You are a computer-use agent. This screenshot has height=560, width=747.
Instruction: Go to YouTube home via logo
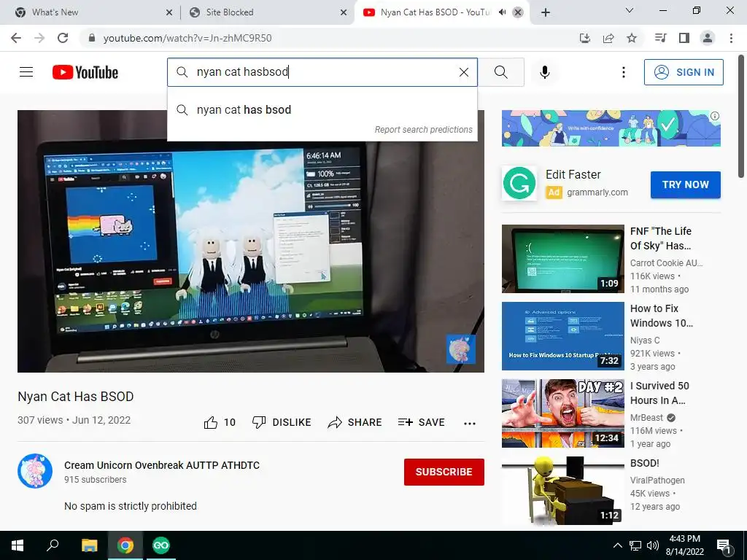(x=85, y=72)
